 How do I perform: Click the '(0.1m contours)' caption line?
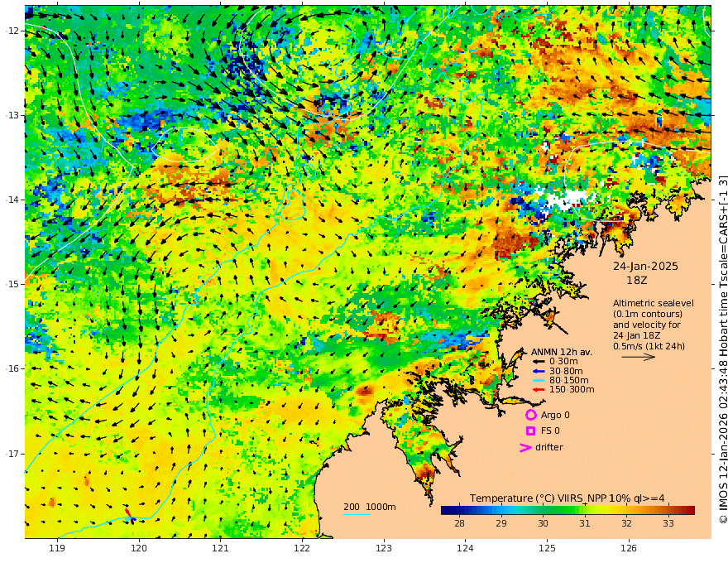[x=648, y=314]
